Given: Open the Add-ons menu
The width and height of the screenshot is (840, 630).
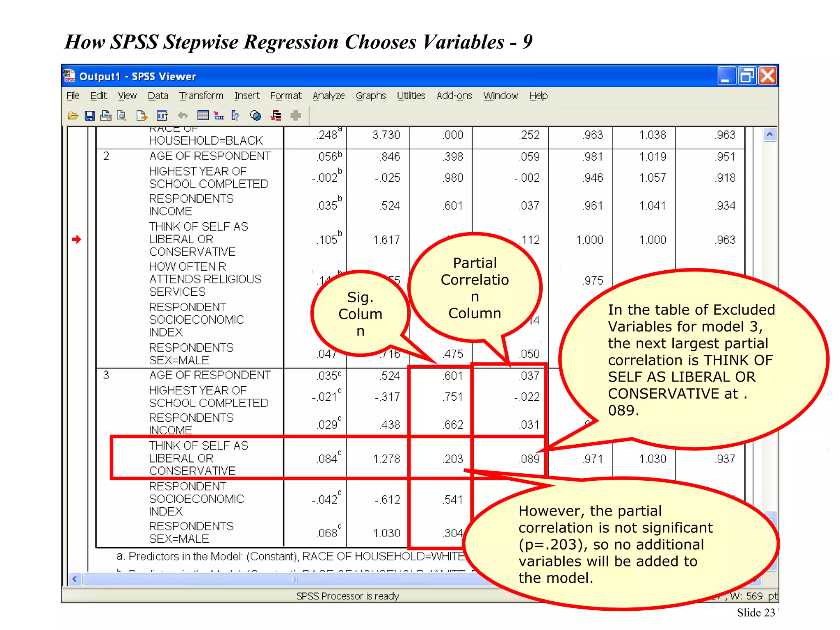Looking at the screenshot, I should click(454, 96).
